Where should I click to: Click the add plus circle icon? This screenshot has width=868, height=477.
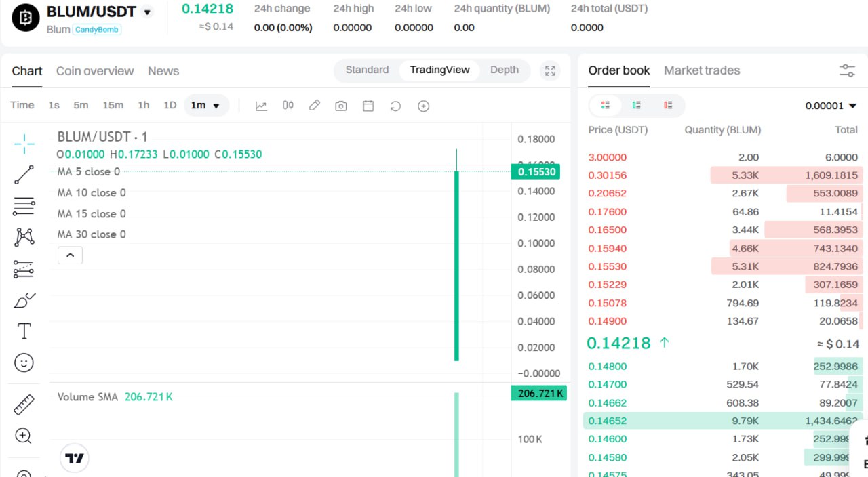(424, 106)
